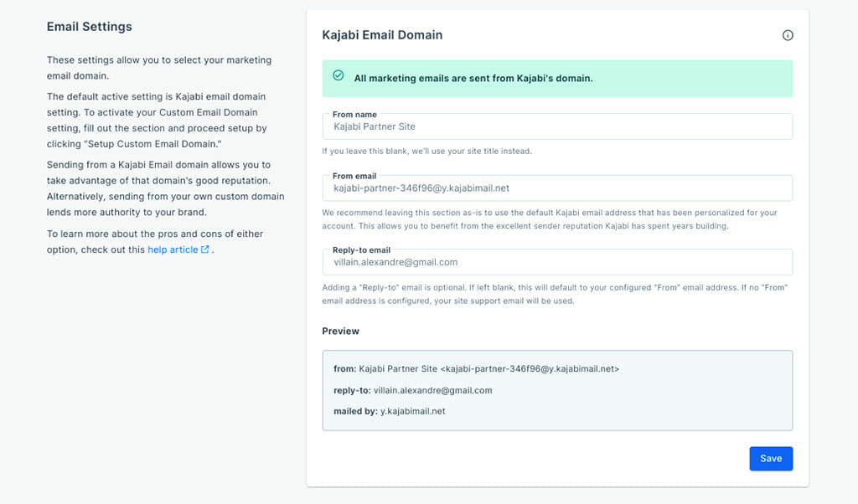Click into the From name field
This screenshot has height=504, width=858.
point(557,126)
